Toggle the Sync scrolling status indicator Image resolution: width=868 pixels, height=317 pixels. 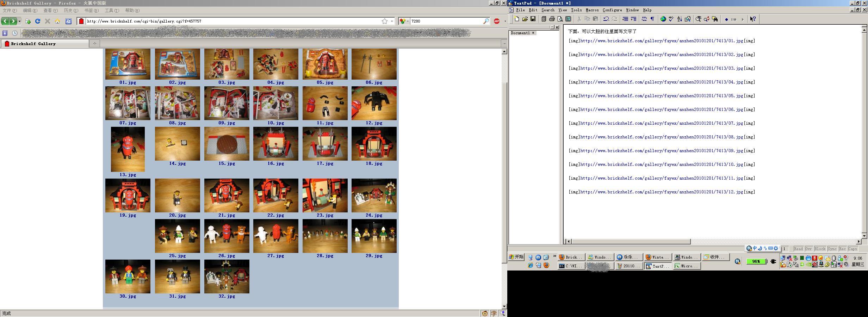click(x=832, y=249)
